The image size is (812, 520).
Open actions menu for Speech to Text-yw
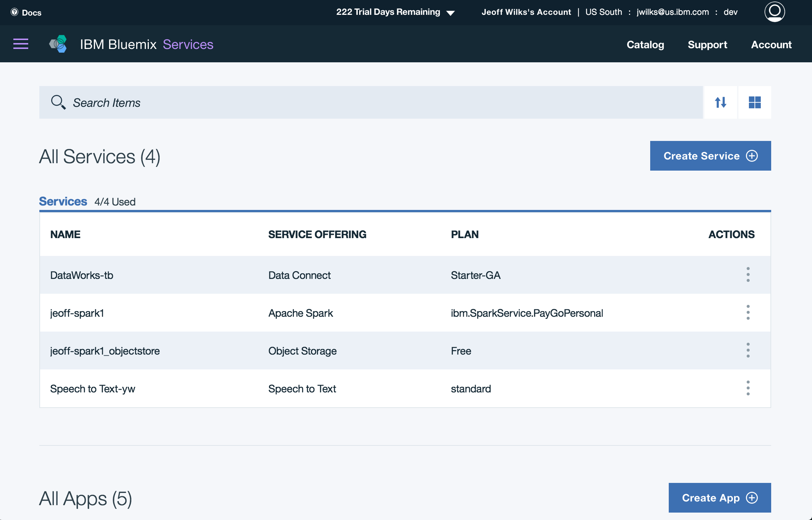pyautogui.click(x=748, y=388)
